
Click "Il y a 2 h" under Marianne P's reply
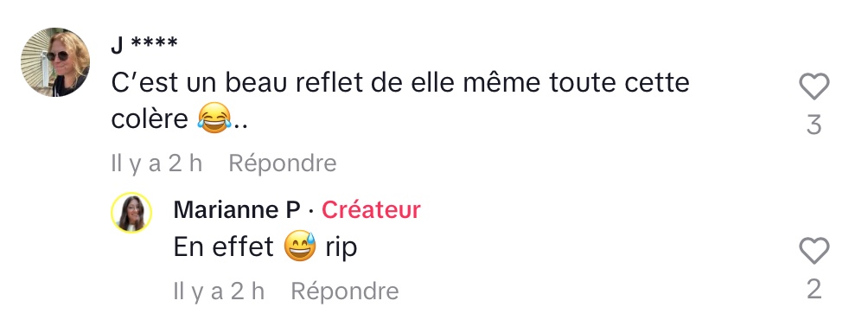220,291
